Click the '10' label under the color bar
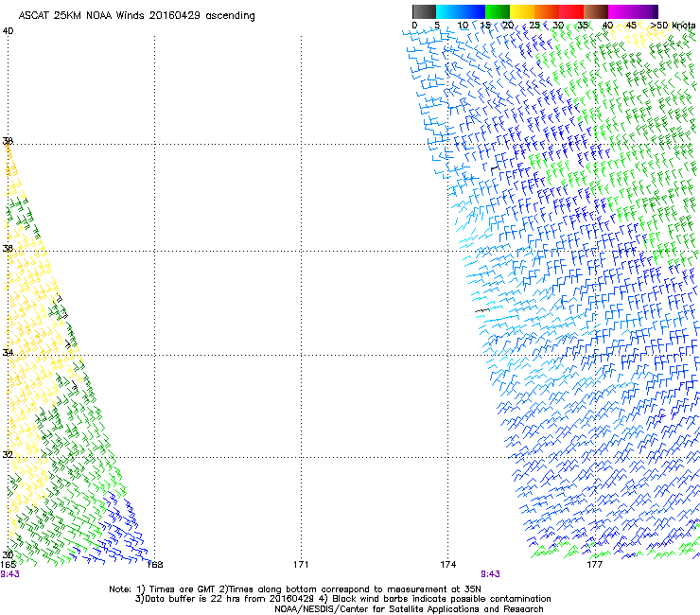Viewport: 700px width, 615px height. (463, 26)
